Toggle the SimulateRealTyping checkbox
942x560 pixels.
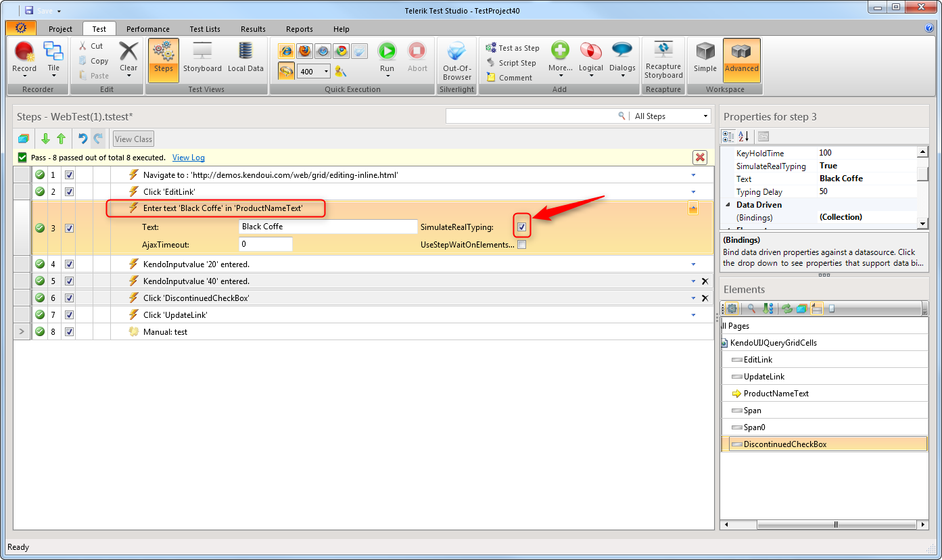point(522,227)
